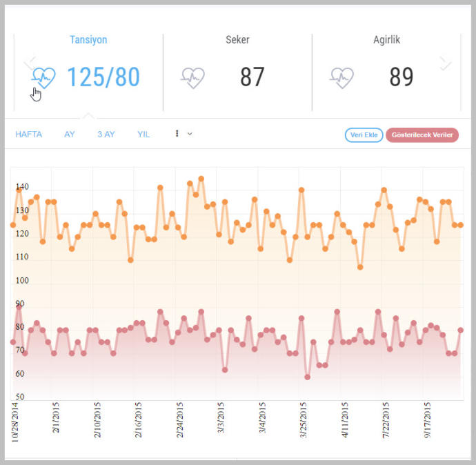Open the vertical three-dots options icon

(177, 134)
